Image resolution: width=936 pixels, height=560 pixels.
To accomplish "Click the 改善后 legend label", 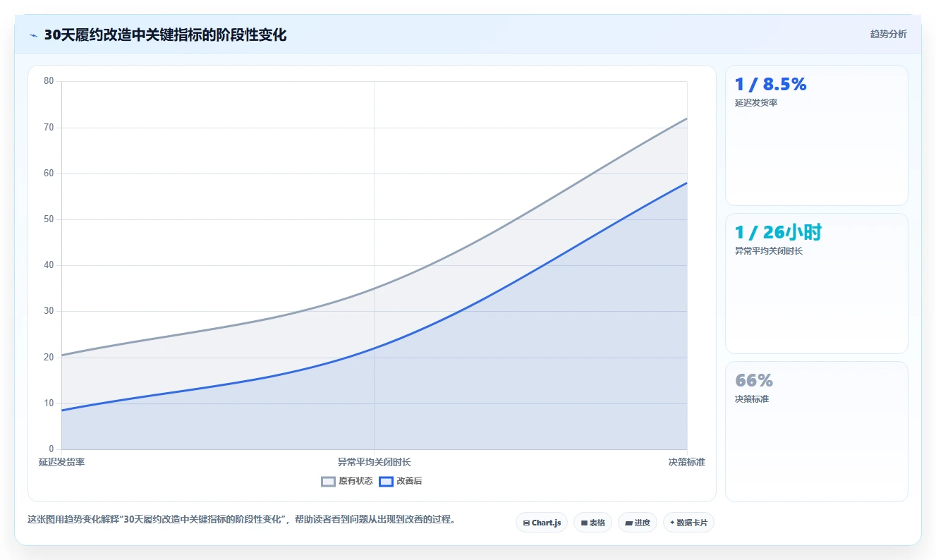I will point(409,481).
